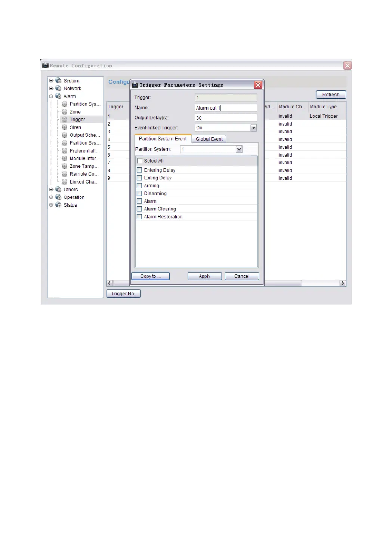Click the gear icon beside Module Infor...
Image resolution: width=392 pixels, height=551 pixels.
[65, 158]
